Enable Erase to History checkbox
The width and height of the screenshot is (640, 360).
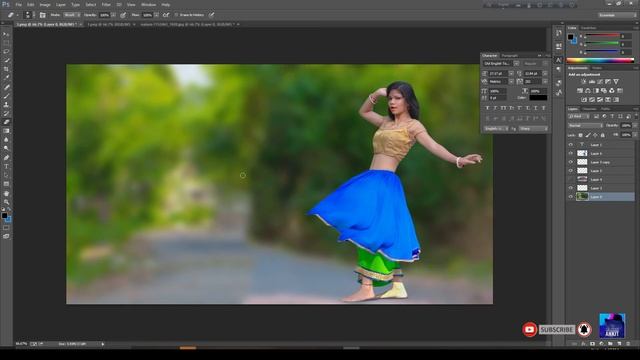pos(176,15)
